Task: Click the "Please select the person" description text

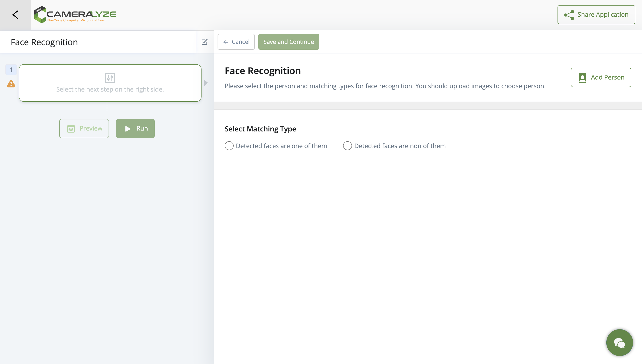Action: pos(385,86)
